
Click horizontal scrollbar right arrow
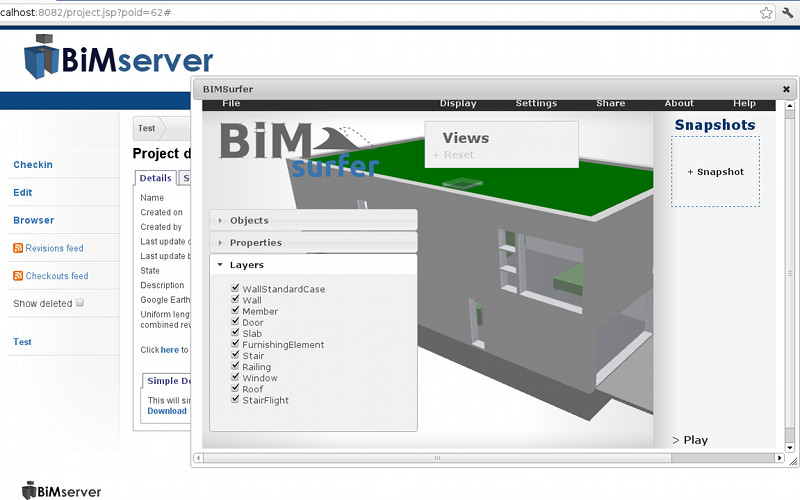point(779,458)
